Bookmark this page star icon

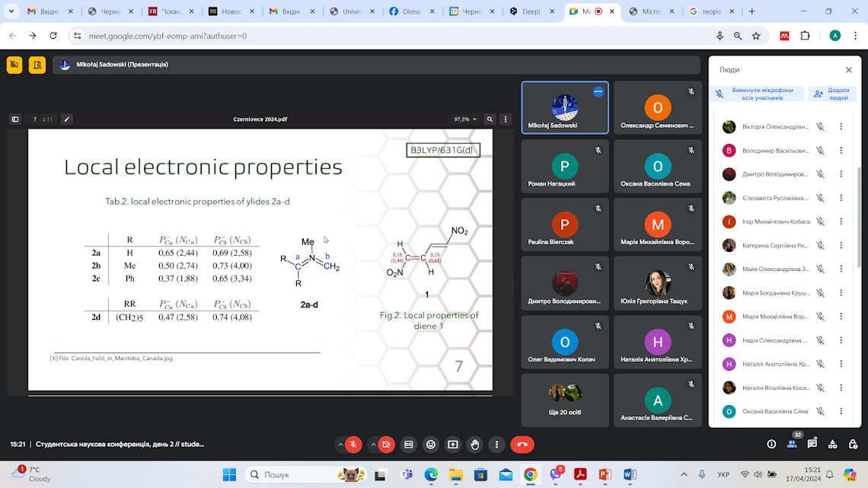[x=756, y=36]
